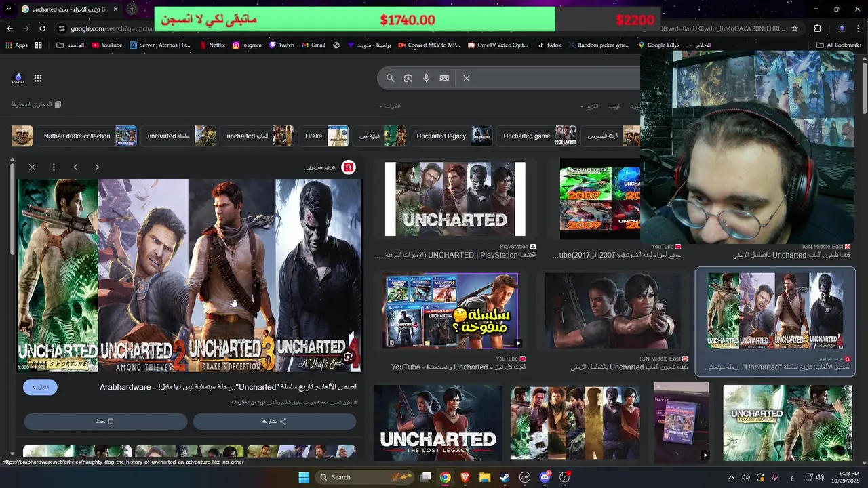Select the Uncharted legacy filter chip
868x488 pixels.
click(453, 136)
